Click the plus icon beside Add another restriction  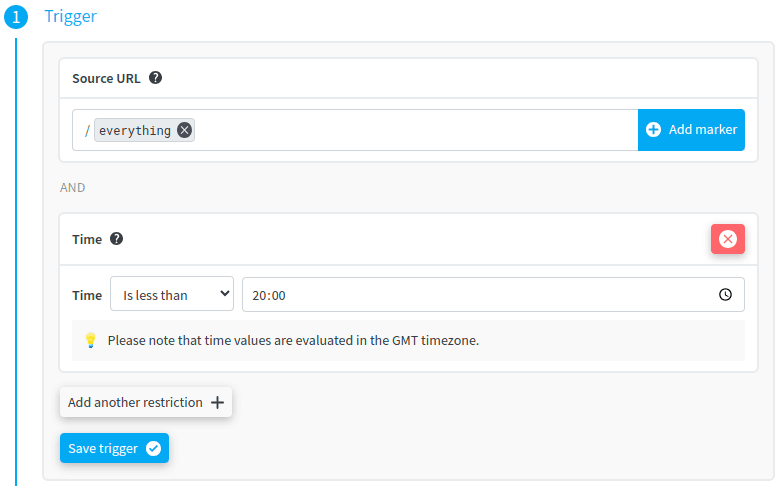point(217,403)
